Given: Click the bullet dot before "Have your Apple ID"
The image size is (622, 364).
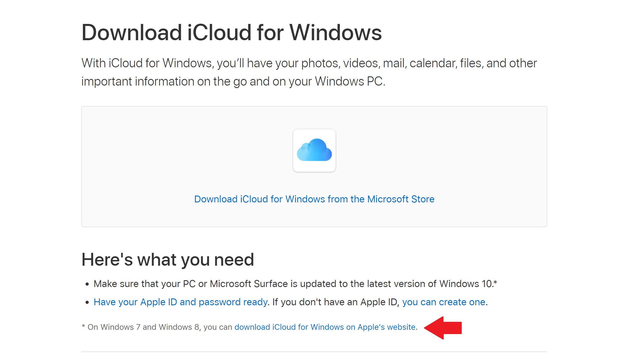Looking at the screenshot, I should coord(87,302).
